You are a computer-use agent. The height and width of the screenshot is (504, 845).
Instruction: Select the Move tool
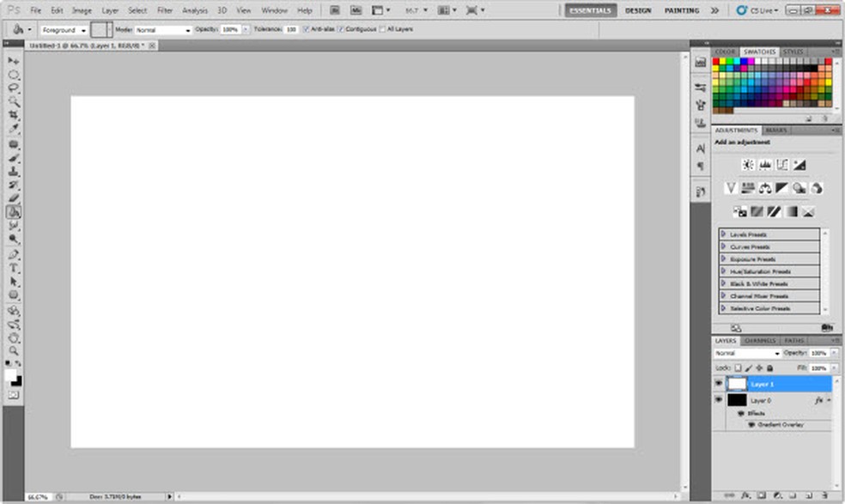click(14, 61)
